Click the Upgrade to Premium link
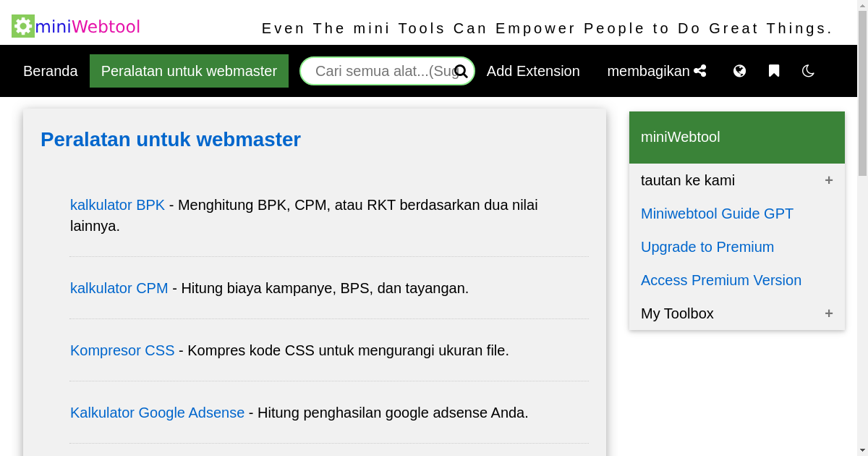This screenshot has width=868, height=456. (707, 247)
